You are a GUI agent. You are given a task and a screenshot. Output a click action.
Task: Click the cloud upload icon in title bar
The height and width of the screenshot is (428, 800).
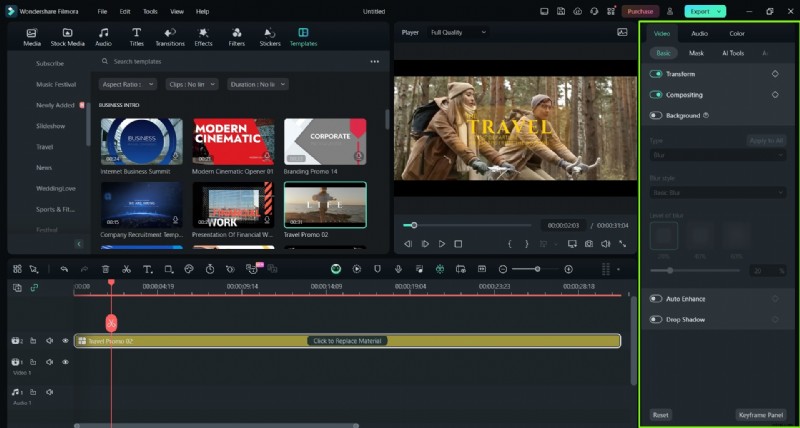(578, 11)
